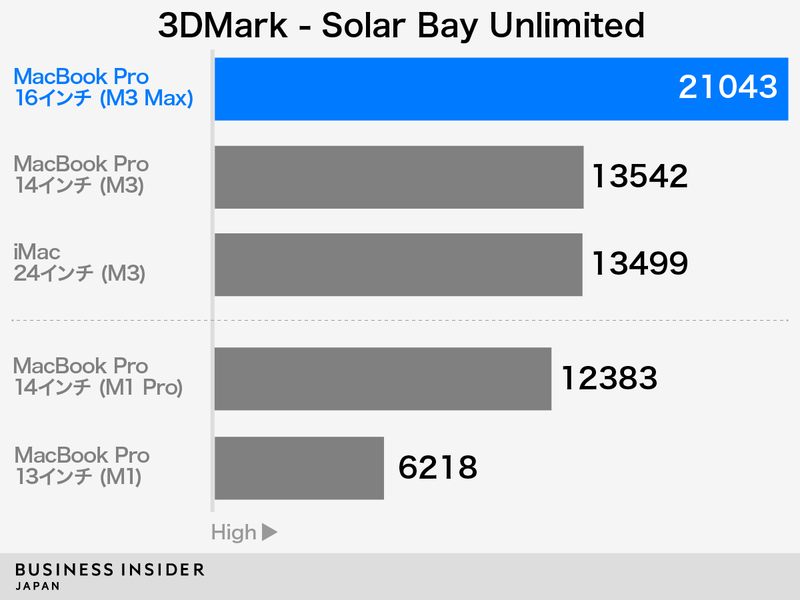The height and width of the screenshot is (600, 800).
Task: Click the MacBook Pro 13インチ (M1) label
Action: coord(82,466)
